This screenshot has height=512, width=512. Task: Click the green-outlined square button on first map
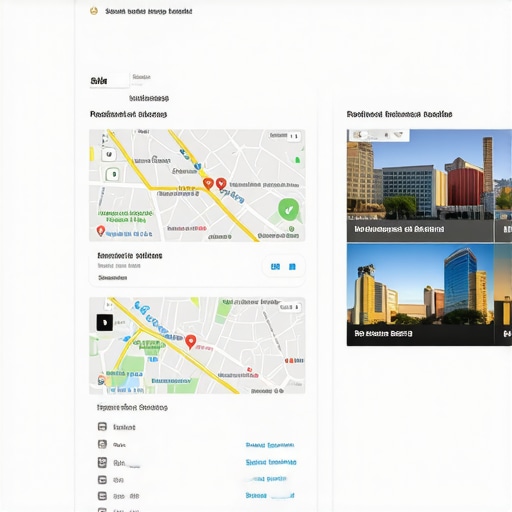pyautogui.click(x=113, y=174)
